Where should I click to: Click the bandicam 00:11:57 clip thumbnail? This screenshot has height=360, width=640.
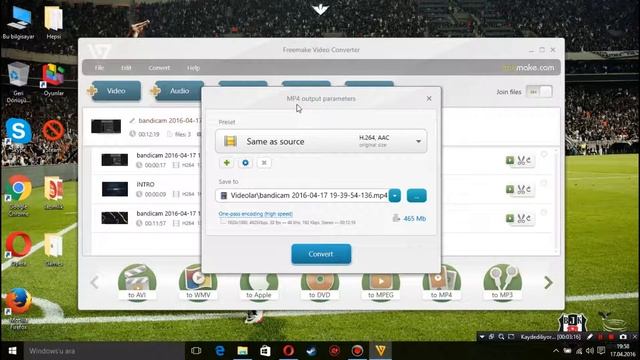tap(115, 218)
